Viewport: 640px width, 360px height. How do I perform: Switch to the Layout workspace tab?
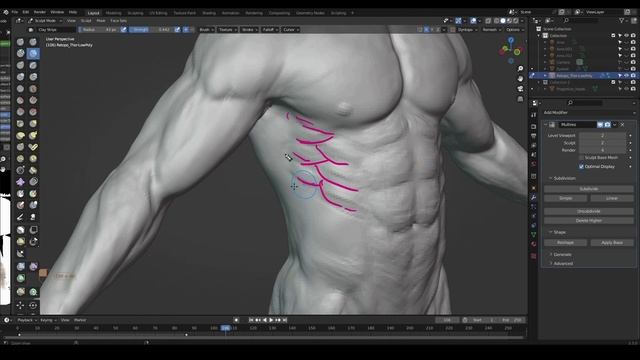click(93, 13)
